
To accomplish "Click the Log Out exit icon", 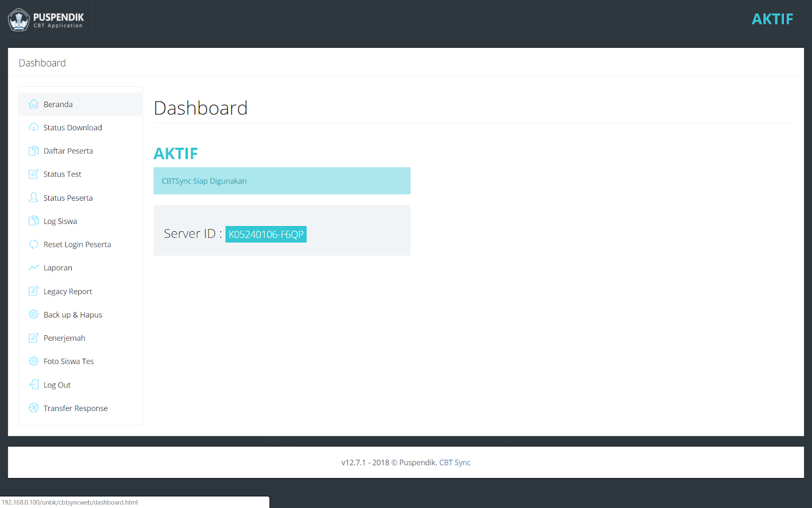I will (33, 385).
